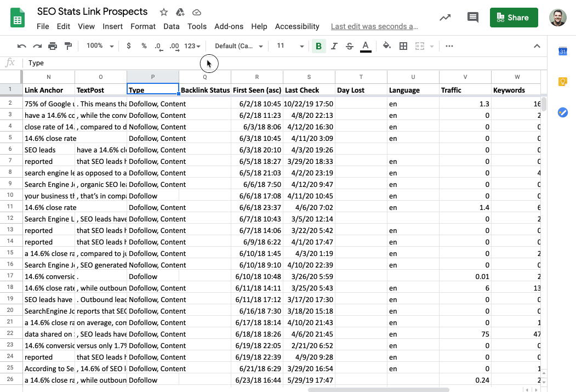576x392 pixels.
Task: Toggle italic formatting button
Action: (x=334, y=46)
